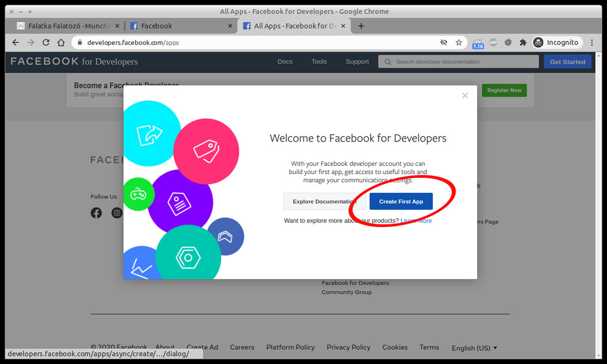Open Chrome three-dot menu
607x364 pixels.
point(592,42)
